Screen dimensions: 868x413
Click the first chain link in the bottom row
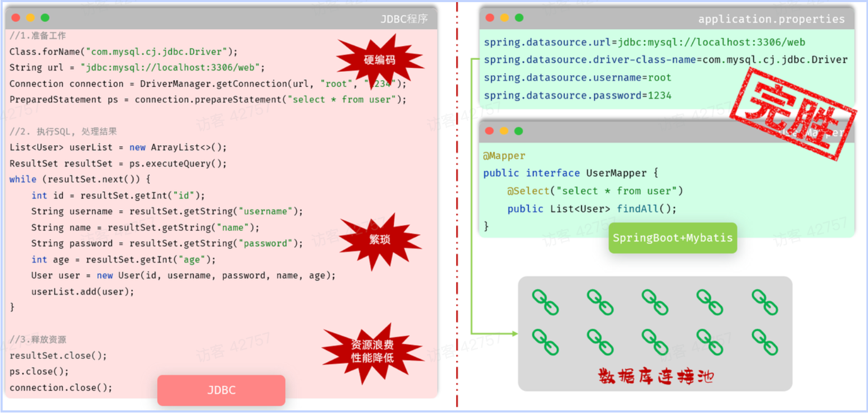pyautogui.click(x=545, y=342)
